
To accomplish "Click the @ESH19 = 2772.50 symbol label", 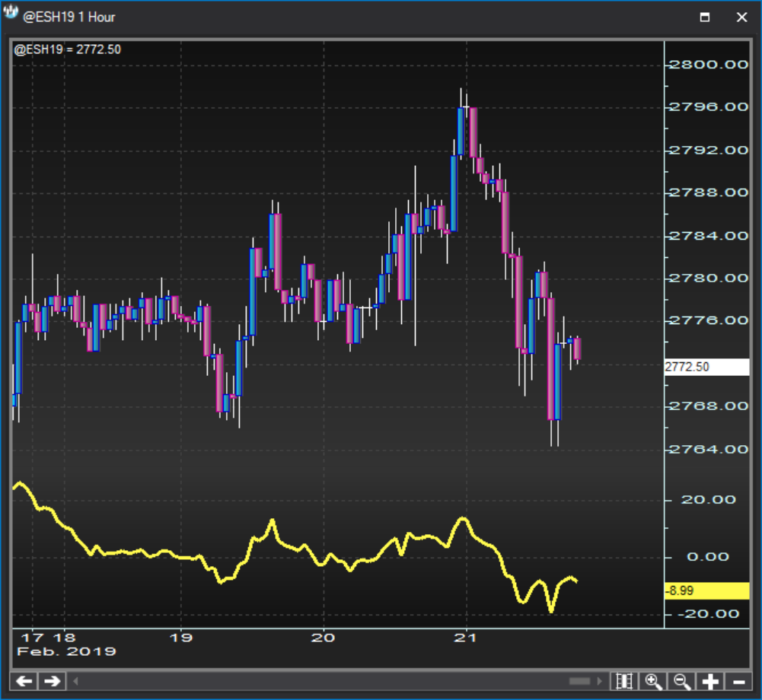I will 68,49.
